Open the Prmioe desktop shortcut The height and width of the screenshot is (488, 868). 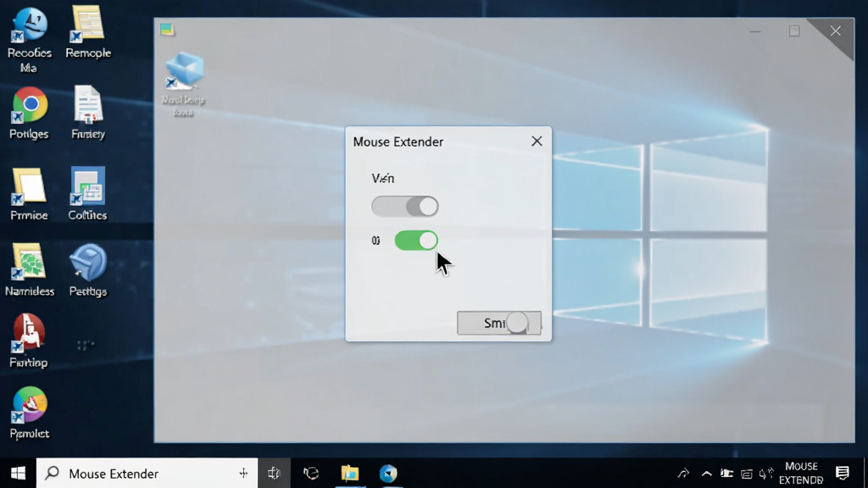click(29, 194)
